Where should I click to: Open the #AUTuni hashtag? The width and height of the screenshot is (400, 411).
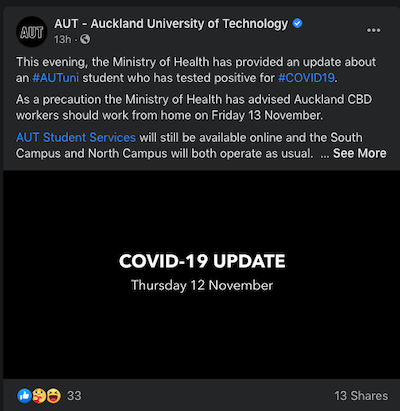pos(56,78)
